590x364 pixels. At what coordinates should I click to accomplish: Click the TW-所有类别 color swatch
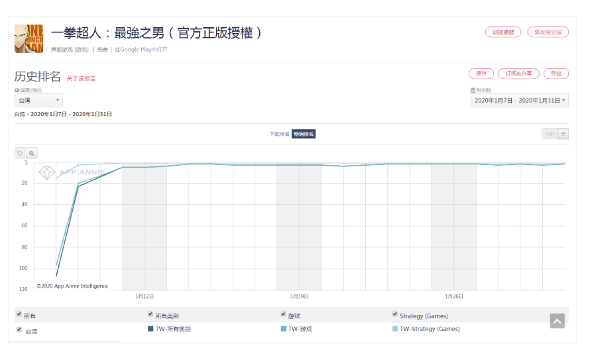pyautogui.click(x=150, y=329)
